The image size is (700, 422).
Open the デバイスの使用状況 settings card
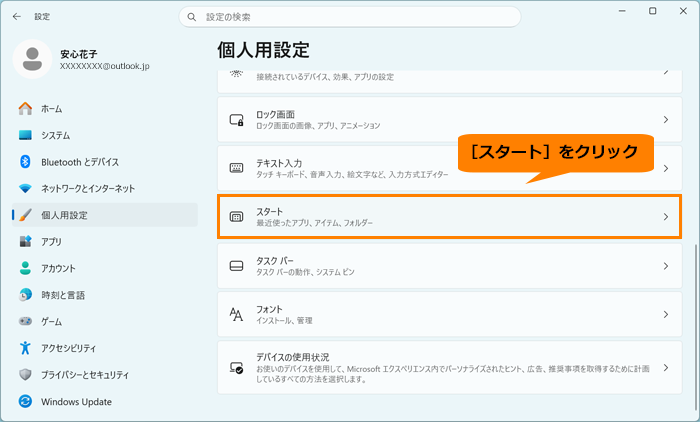tap(450, 368)
